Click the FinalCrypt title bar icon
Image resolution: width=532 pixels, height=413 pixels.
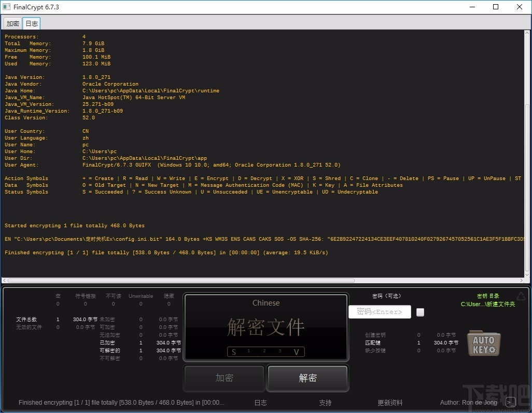click(x=7, y=7)
